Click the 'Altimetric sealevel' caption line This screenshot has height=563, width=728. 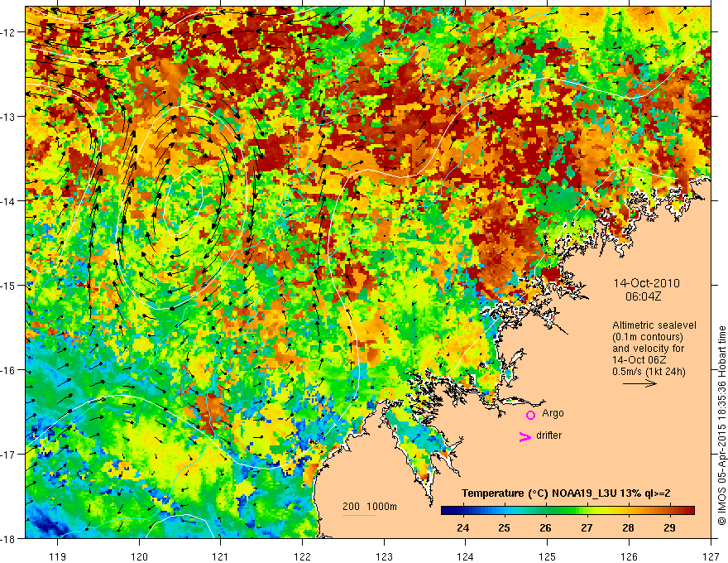pos(654,325)
